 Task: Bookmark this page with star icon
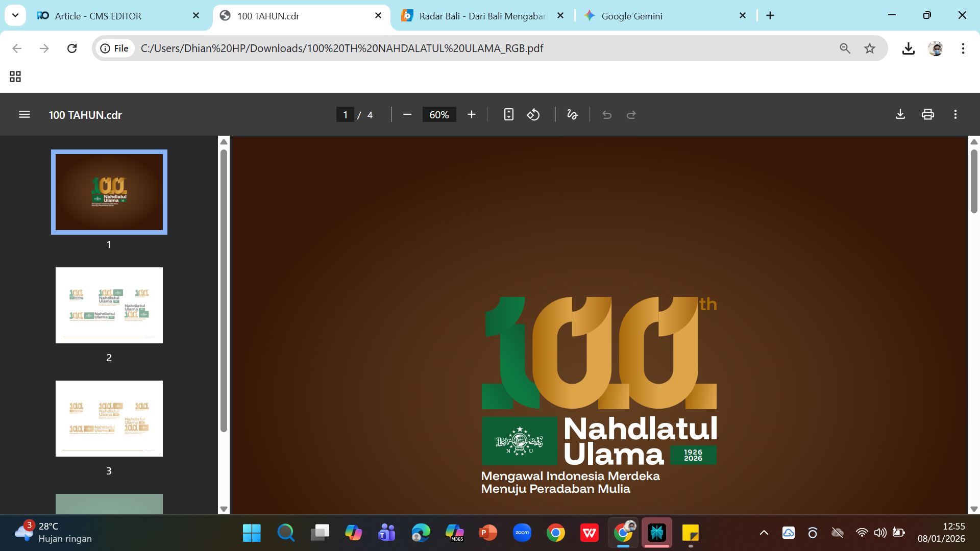click(x=870, y=48)
